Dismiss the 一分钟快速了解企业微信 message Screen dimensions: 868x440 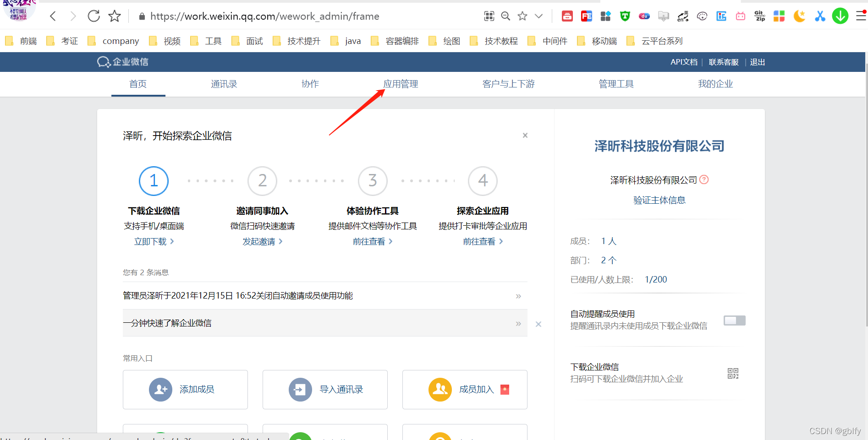538,324
